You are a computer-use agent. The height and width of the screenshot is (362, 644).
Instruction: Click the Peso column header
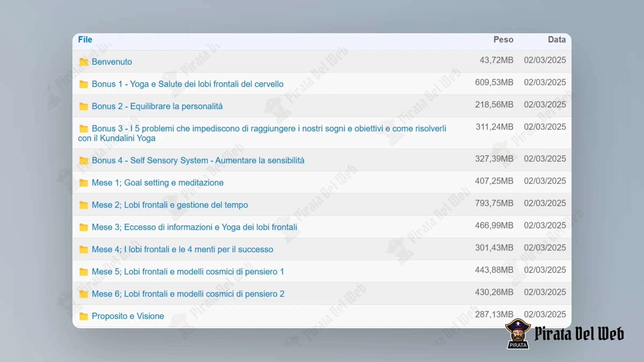(x=503, y=39)
